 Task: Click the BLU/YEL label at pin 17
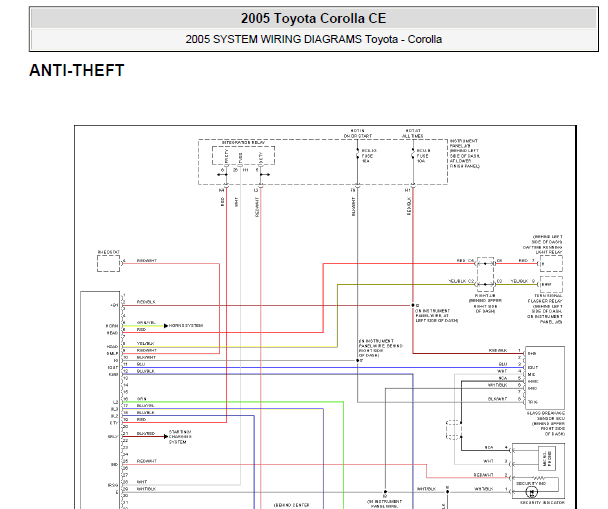[145, 405]
